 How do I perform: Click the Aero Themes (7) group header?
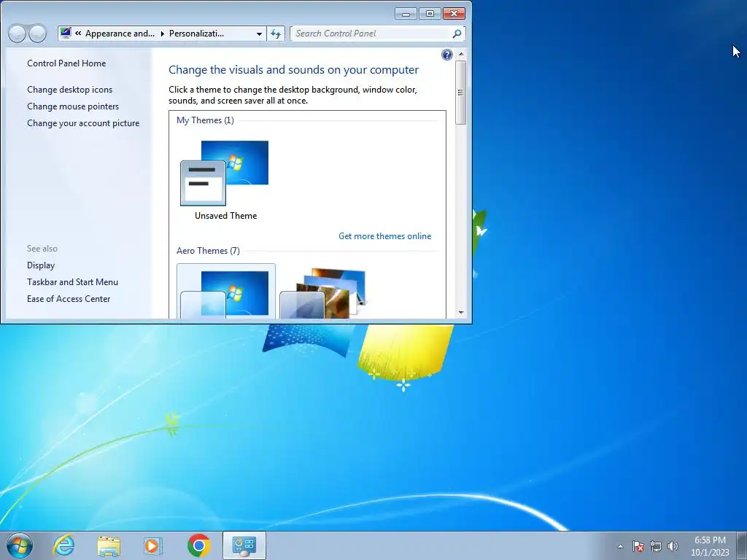tap(208, 251)
